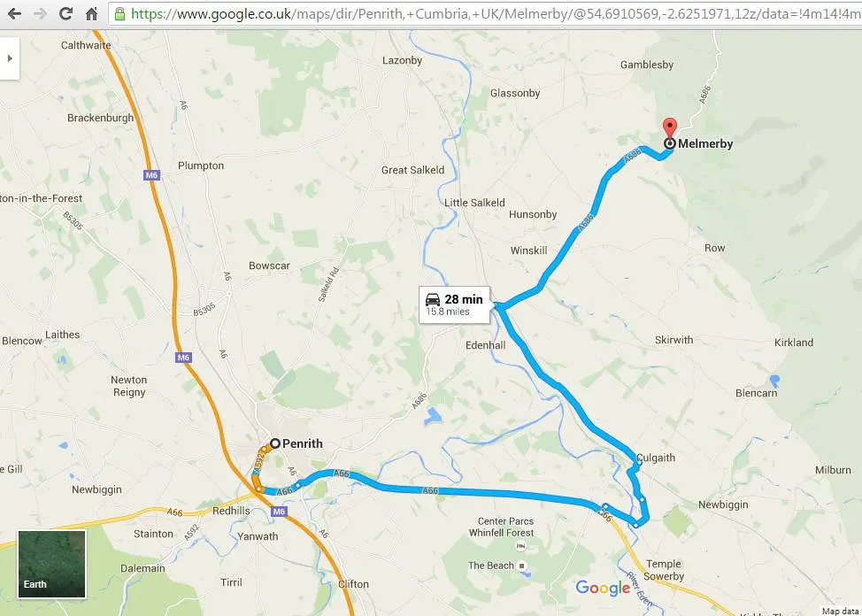The height and width of the screenshot is (616, 862).
Task: Go to browser home page icon
Action: point(91,14)
